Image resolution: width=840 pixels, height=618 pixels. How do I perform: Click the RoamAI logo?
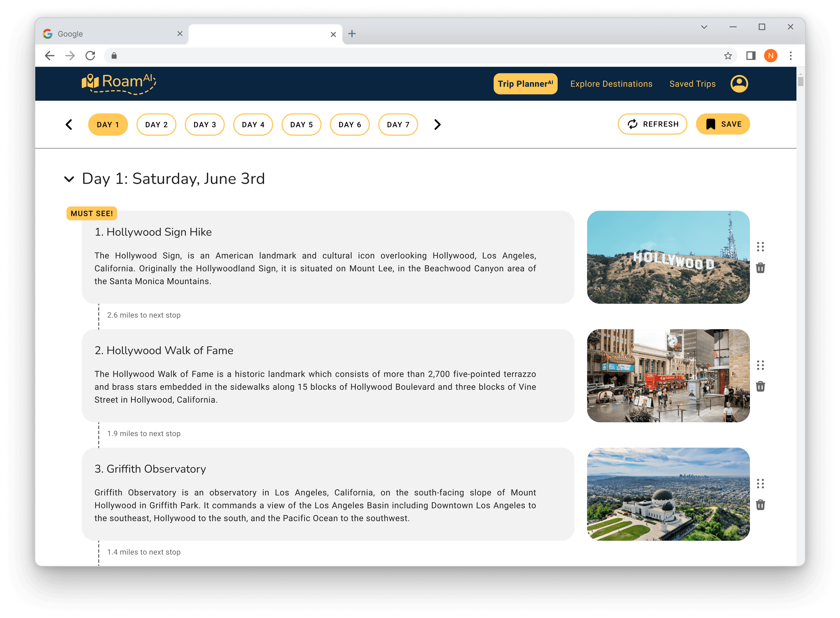click(x=118, y=83)
